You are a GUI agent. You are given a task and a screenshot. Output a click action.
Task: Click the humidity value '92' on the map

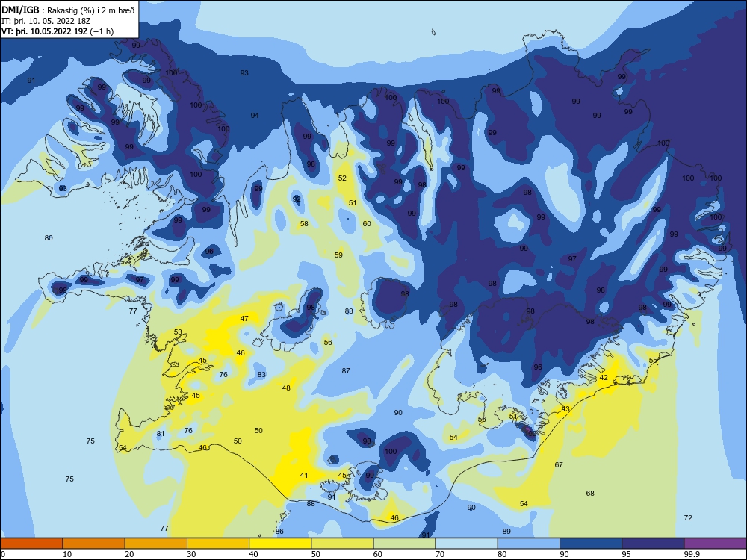(297, 199)
